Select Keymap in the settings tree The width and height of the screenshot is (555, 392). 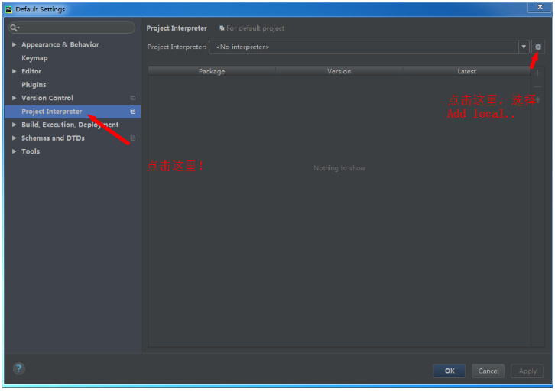[x=34, y=58]
